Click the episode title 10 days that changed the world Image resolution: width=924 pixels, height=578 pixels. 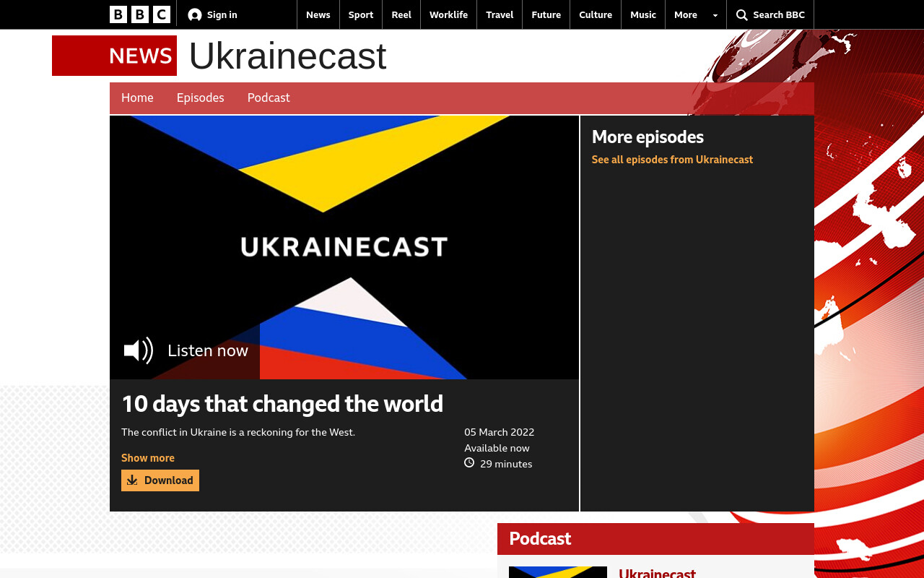282,404
